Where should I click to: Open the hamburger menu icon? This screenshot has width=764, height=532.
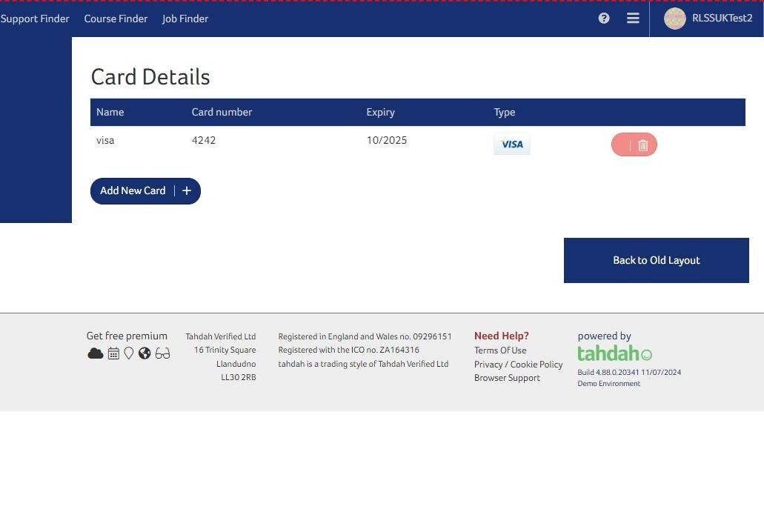pyautogui.click(x=633, y=18)
